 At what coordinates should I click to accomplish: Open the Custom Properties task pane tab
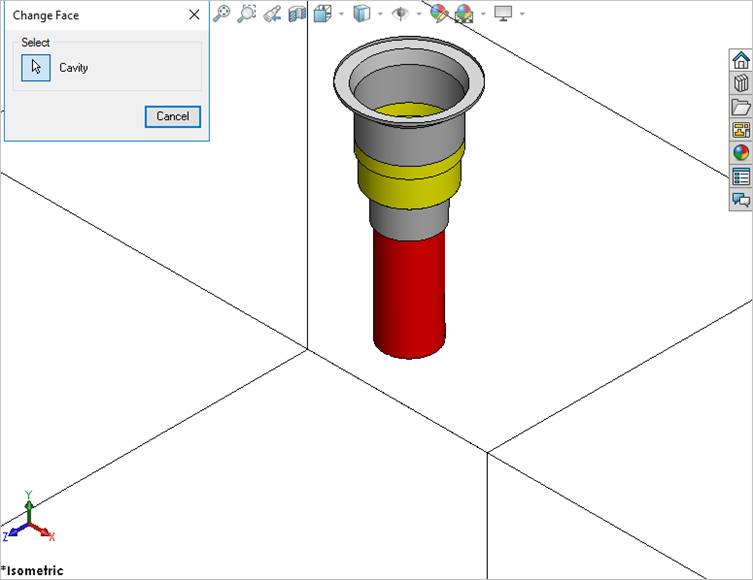click(x=741, y=176)
